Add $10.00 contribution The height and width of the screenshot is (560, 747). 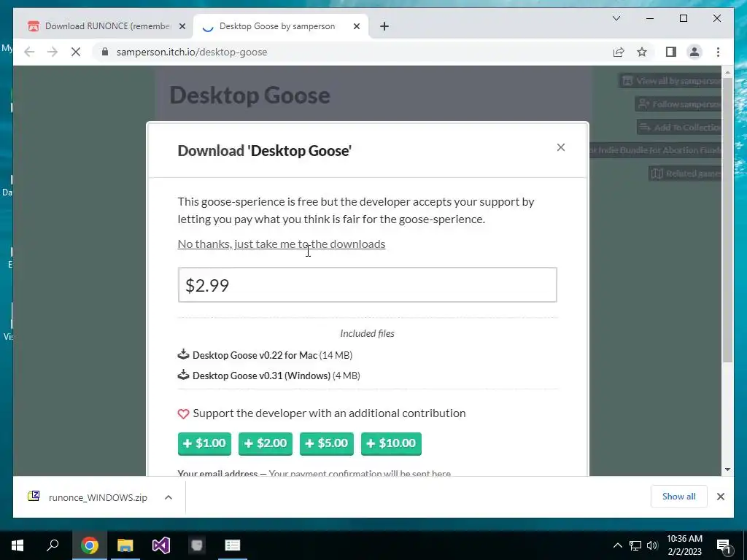point(391,443)
